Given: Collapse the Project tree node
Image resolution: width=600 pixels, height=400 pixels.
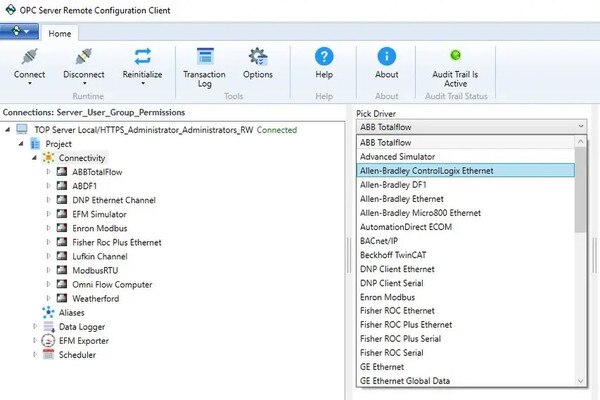Looking at the screenshot, I should (21, 144).
